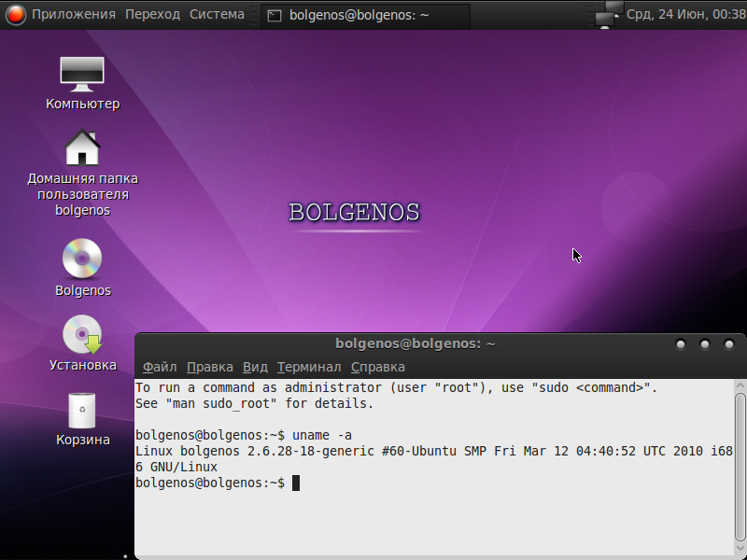This screenshot has width=747, height=560.
Task: Expand the Система menu
Action: click(217, 14)
